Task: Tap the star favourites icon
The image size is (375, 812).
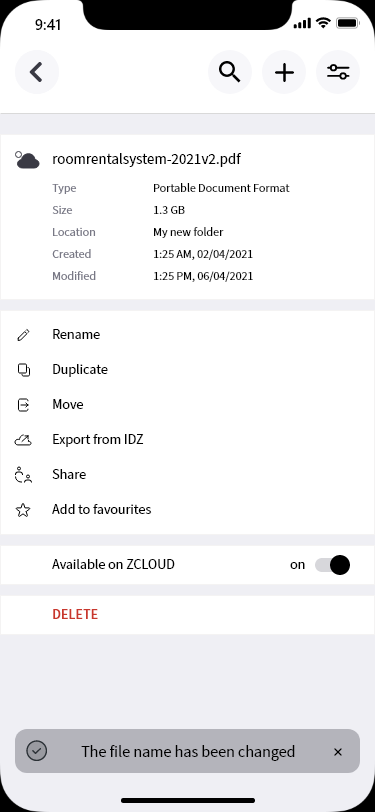Action: [23, 510]
